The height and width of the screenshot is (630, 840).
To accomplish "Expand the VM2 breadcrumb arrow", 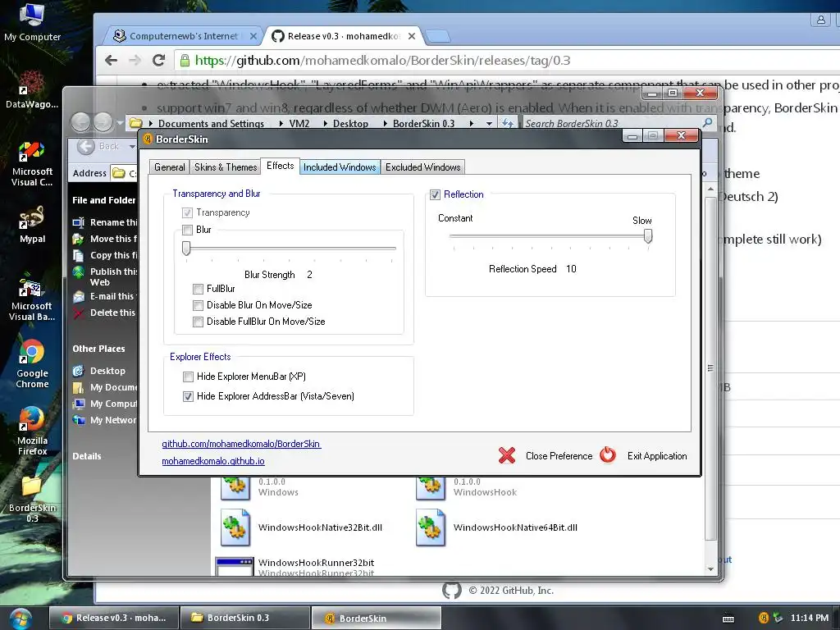I will [x=325, y=123].
